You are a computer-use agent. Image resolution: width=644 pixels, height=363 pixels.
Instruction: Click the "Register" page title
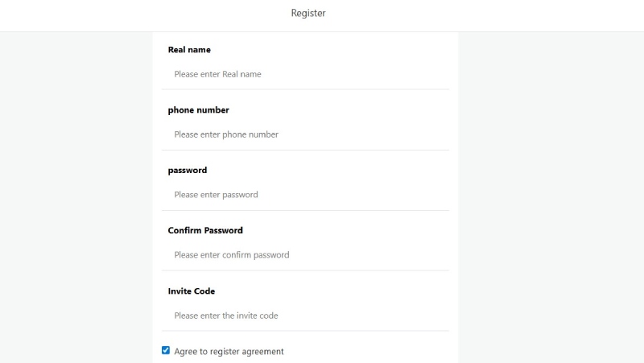(x=308, y=14)
